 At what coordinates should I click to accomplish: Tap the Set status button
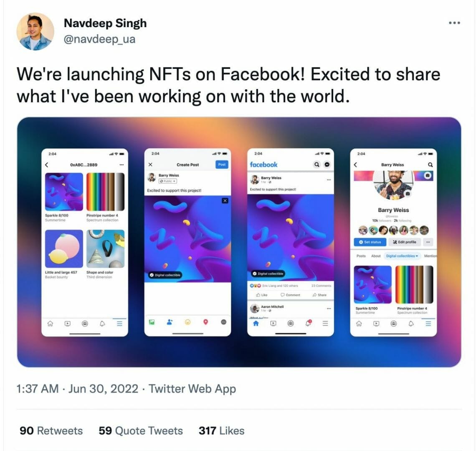click(x=370, y=242)
